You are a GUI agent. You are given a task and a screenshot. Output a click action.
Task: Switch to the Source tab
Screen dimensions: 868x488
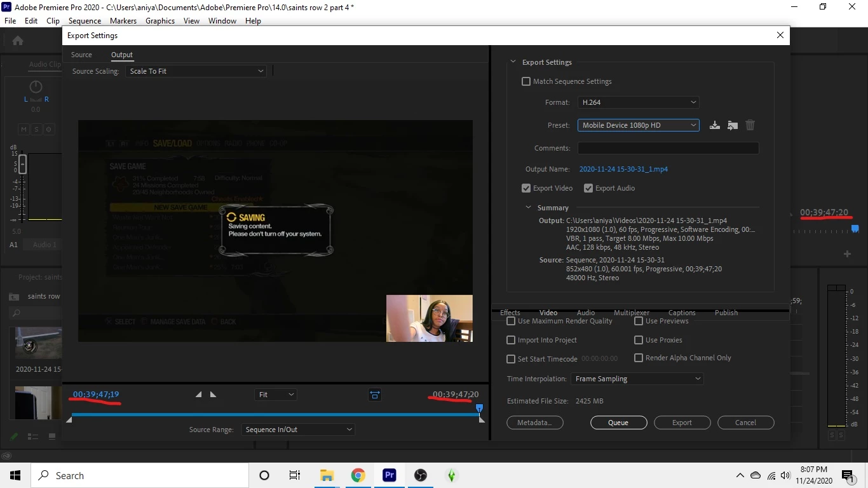81,55
